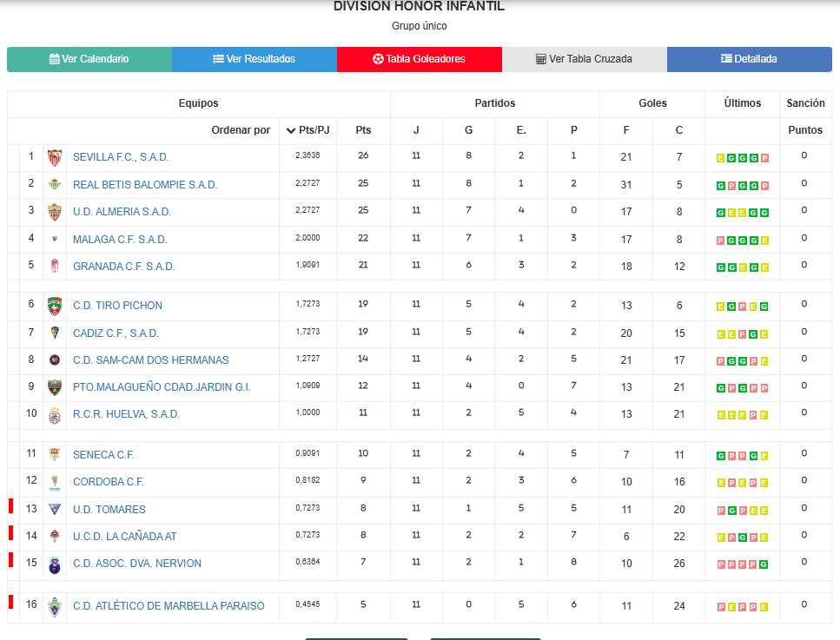
Task: Open the Seneca C.F. team link
Action: 103,455
